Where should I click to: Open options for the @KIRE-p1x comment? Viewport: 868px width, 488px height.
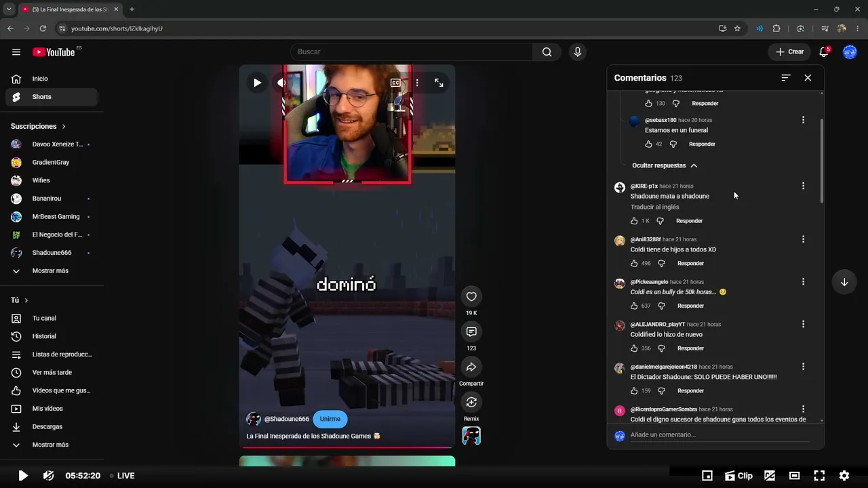[x=803, y=186]
